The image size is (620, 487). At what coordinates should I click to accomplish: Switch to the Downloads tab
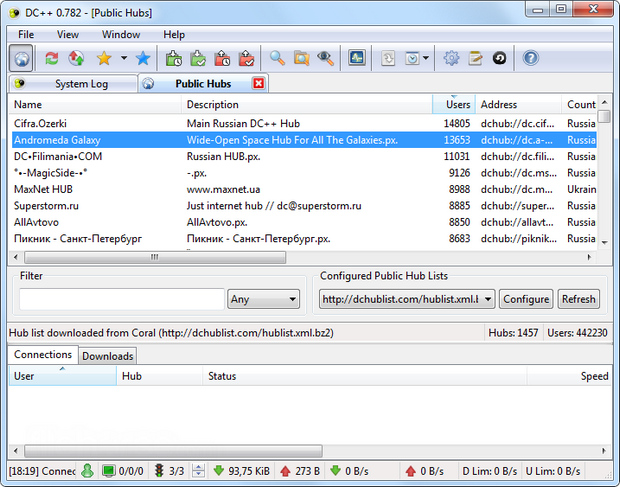coord(108,356)
